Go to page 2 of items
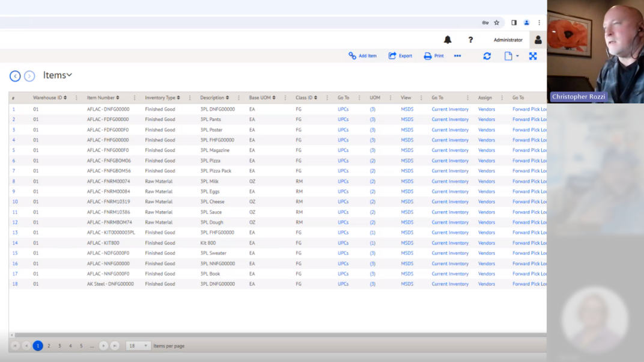The image size is (644, 362). click(x=49, y=346)
